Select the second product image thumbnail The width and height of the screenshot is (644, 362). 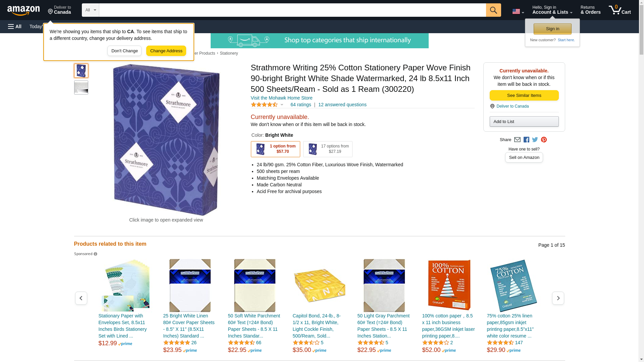click(x=81, y=87)
